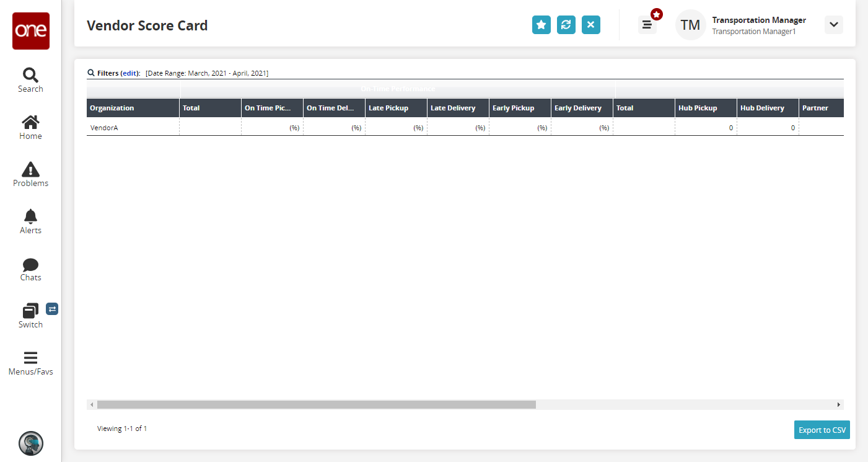
Task: Sort by Early Delivery column header
Action: coord(582,108)
